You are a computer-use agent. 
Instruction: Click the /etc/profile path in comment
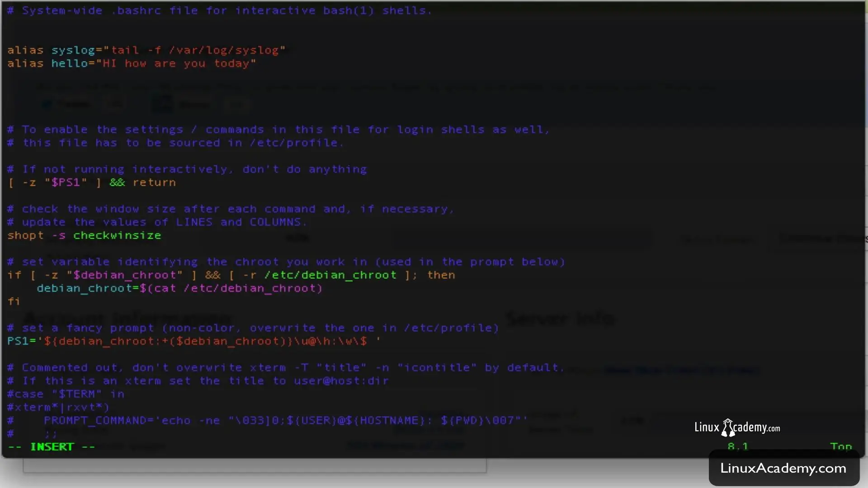(294, 143)
